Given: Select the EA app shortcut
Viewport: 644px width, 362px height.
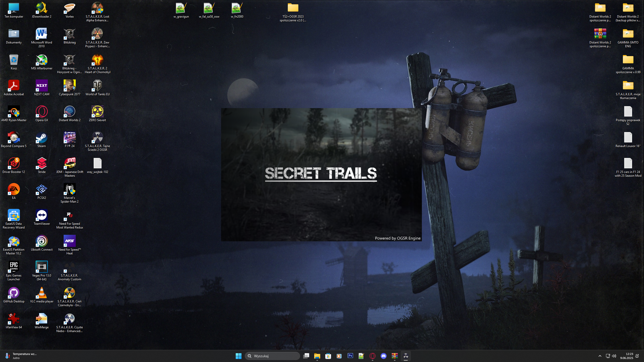Looking at the screenshot, I should tap(14, 192).
